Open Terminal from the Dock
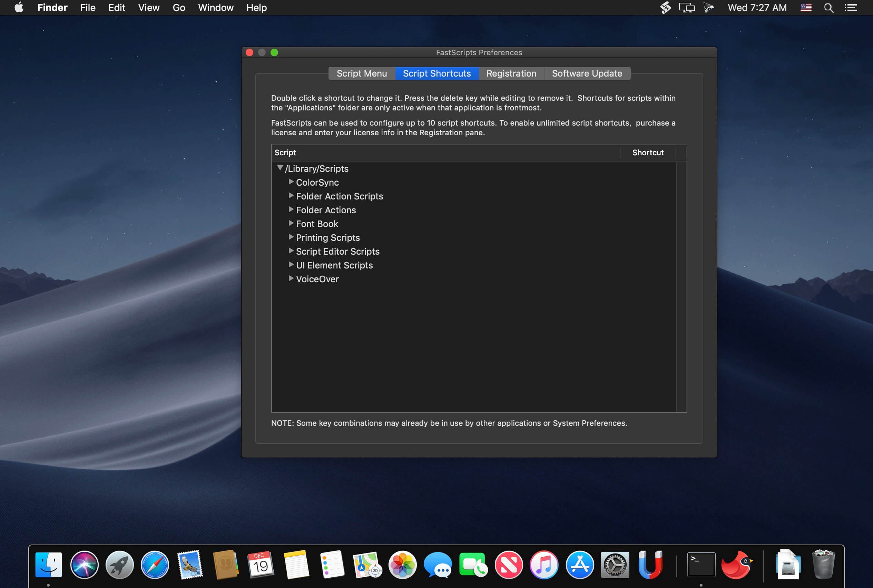The height and width of the screenshot is (588, 873). 701,563
